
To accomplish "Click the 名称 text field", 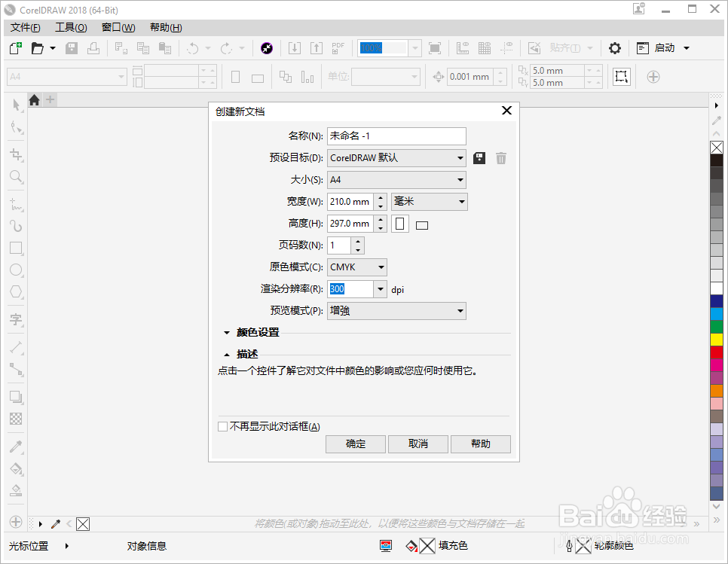I will (x=396, y=136).
